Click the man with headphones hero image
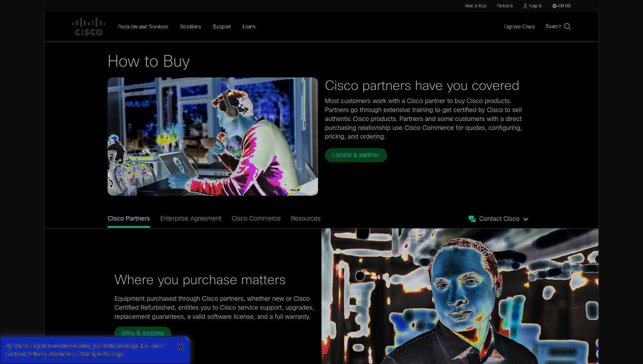This screenshot has height=364, width=643. point(213,137)
